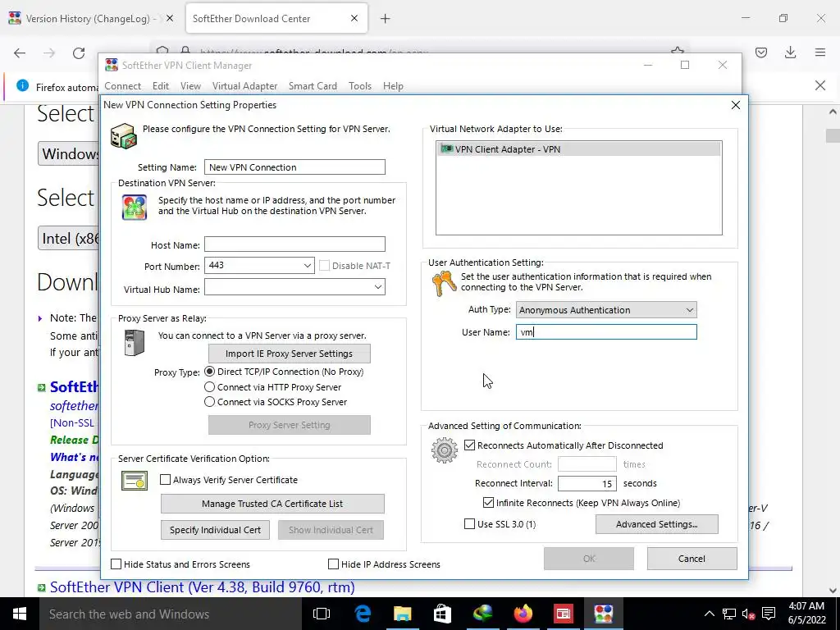
Task: Click Firefox back navigation arrow
Action: [x=20, y=52]
